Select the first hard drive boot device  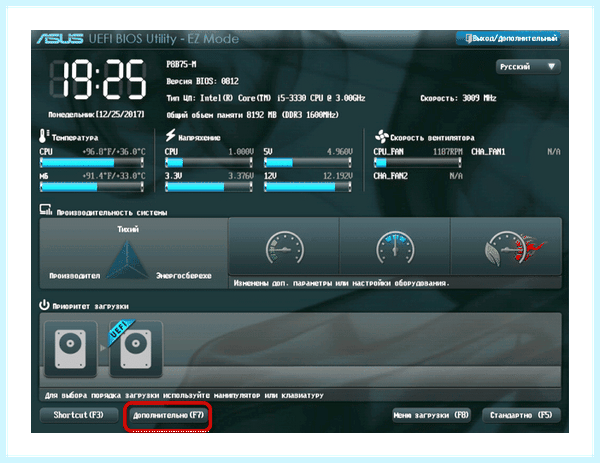[70, 349]
